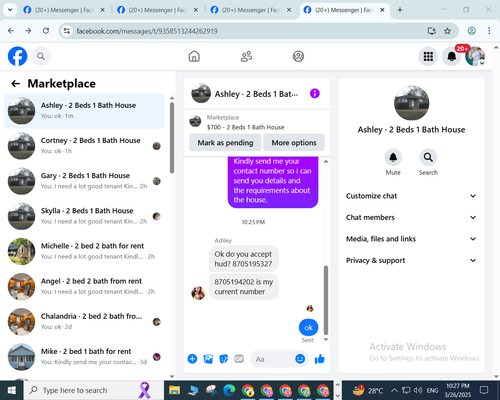Open More options for listing
This screenshot has height=400, width=500.
294,143
